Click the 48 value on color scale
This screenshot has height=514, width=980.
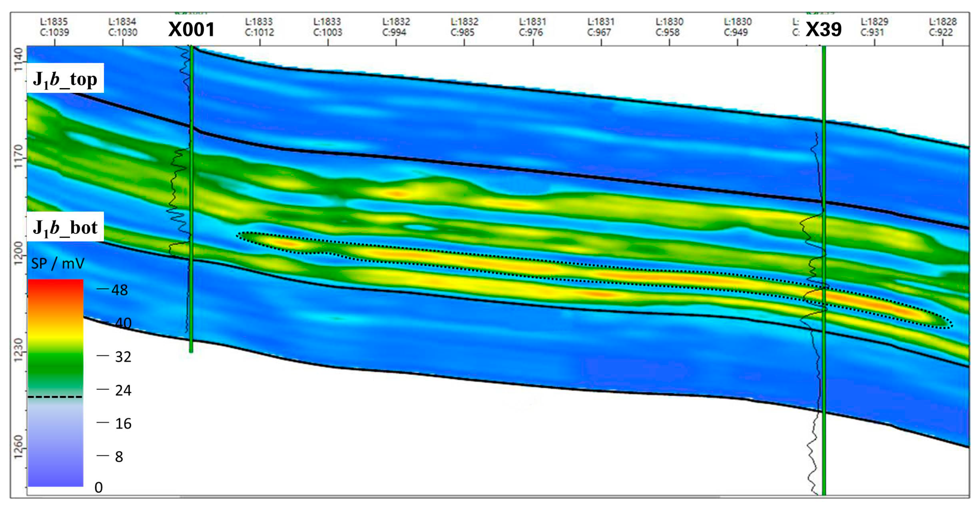coord(119,290)
